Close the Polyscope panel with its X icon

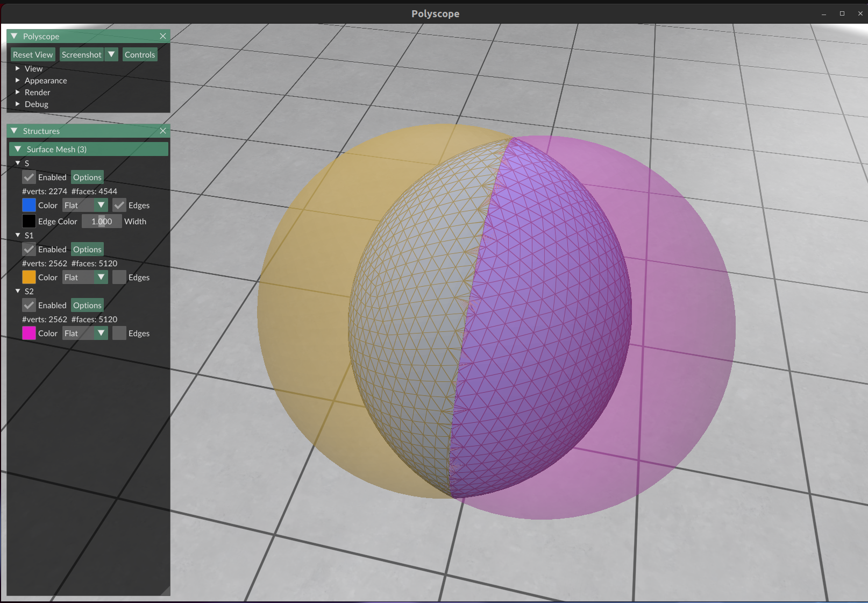(163, 36)
